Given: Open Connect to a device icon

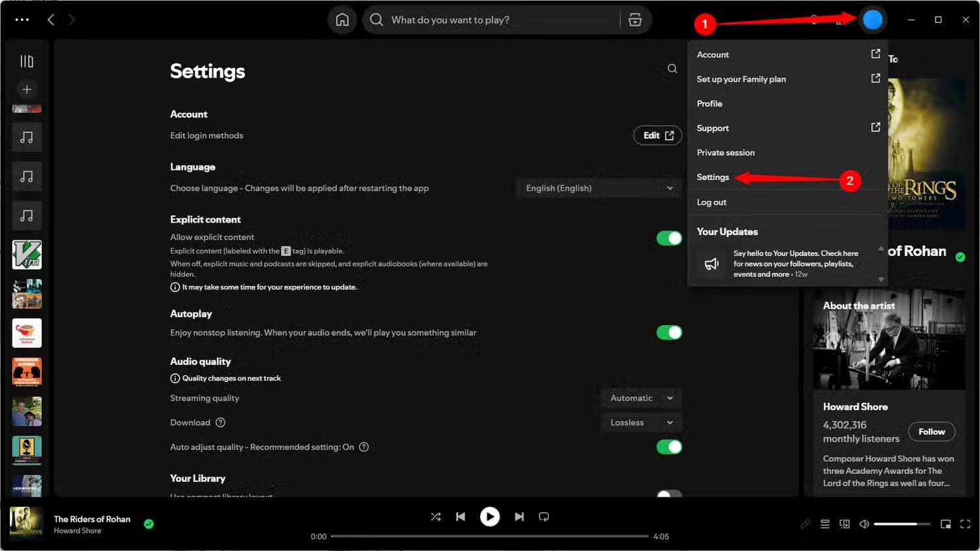Looking at the screenshot, I should coord(845,524).
